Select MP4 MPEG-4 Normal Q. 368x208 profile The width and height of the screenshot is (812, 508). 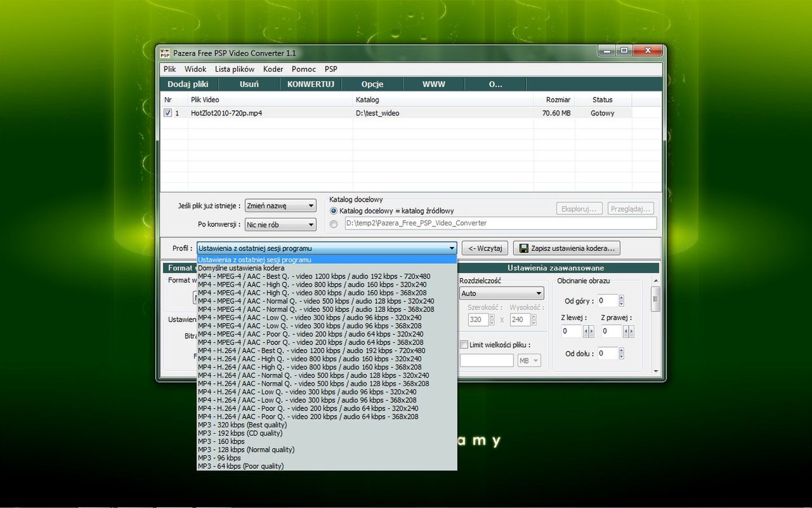(x=327, y=309)
